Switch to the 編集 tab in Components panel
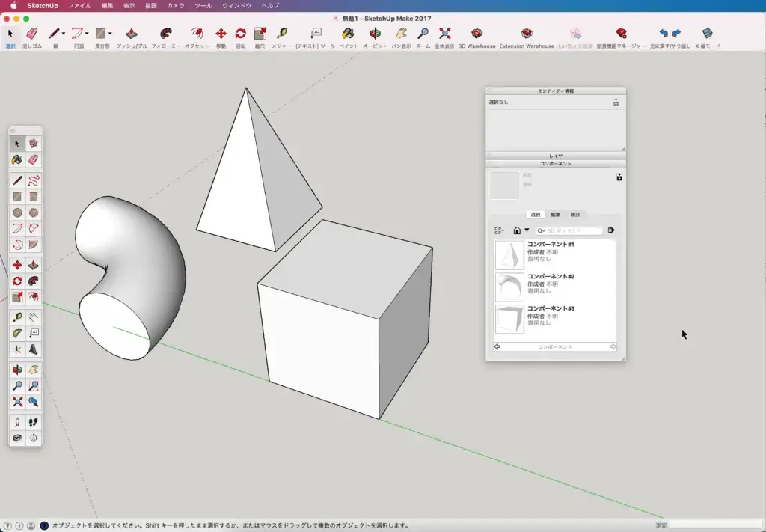This screenshot has height=532, width=766. click(556, 215)
